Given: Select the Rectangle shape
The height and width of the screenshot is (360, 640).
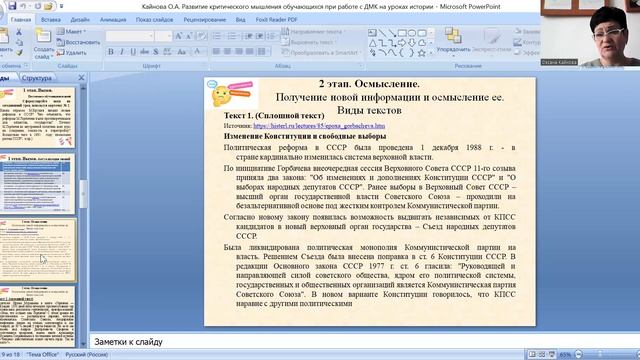Looking at the screenshot, I should 402,33.
